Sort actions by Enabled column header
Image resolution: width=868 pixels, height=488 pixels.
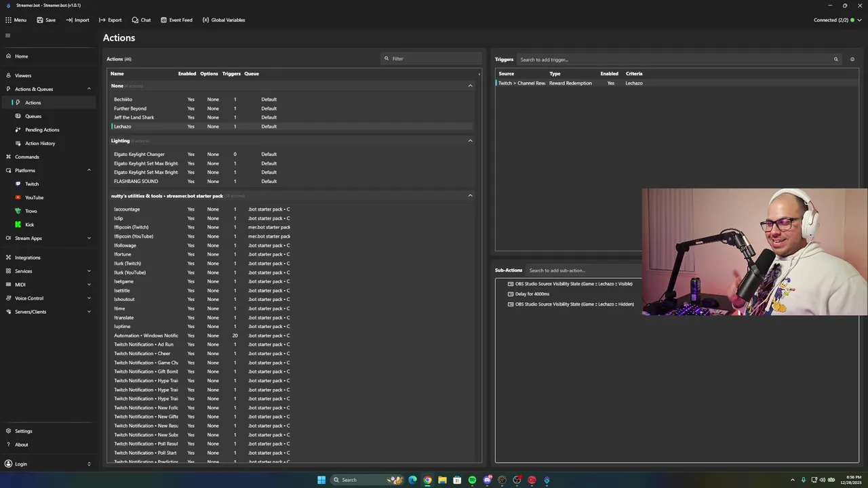(x=187, y=73)
